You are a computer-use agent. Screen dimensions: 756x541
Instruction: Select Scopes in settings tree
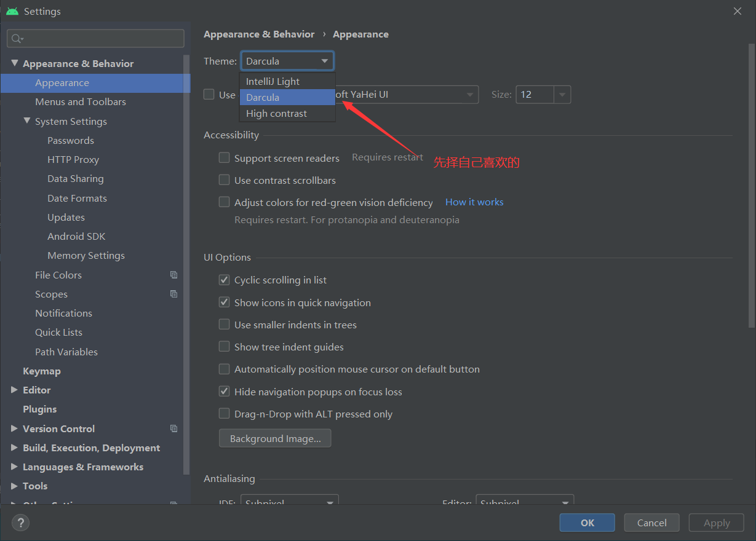point(51,294)
